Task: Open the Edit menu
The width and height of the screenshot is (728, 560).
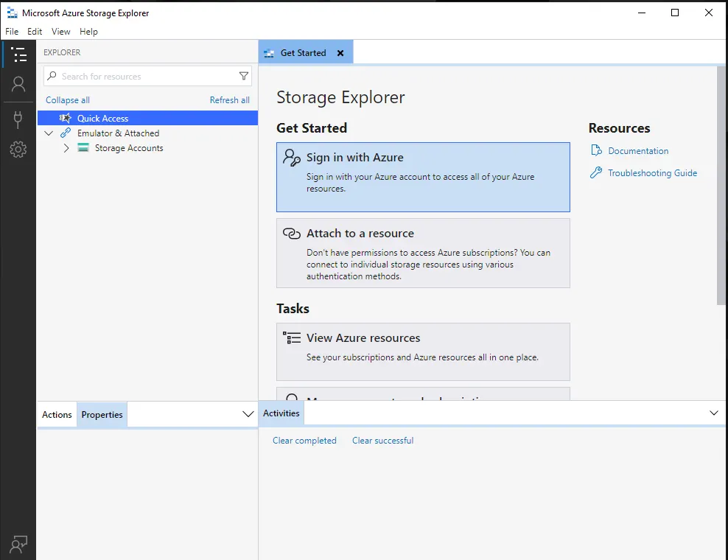Action: tap(34, 32)
